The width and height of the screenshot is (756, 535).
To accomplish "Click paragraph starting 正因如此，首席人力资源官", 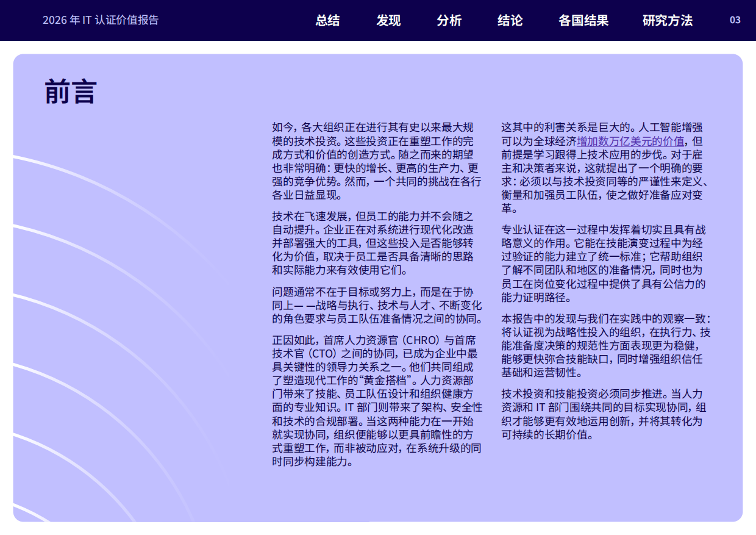I will tap(377, 401).
